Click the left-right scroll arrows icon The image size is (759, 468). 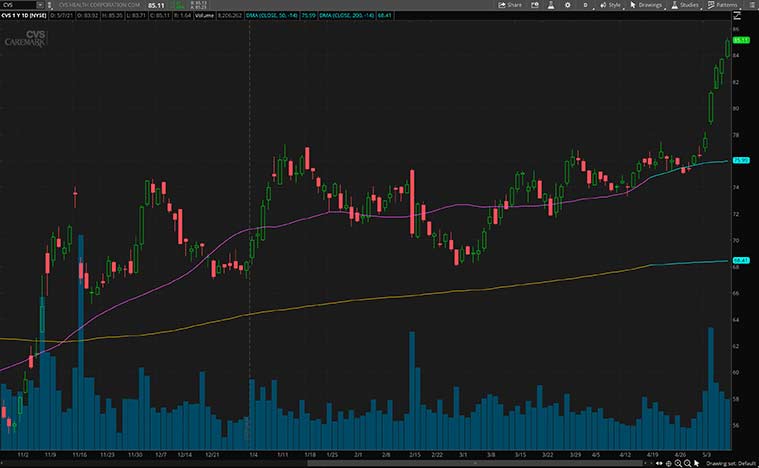(x=659, y=463)
